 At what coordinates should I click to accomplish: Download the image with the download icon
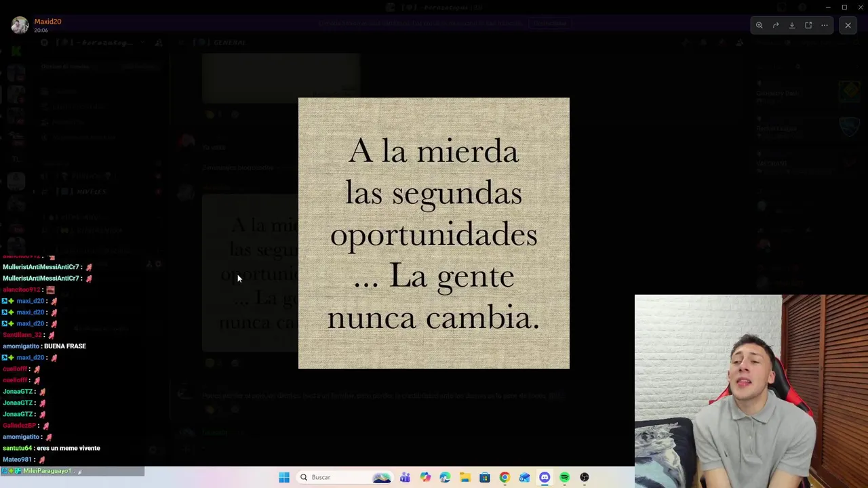click(792, 25)
